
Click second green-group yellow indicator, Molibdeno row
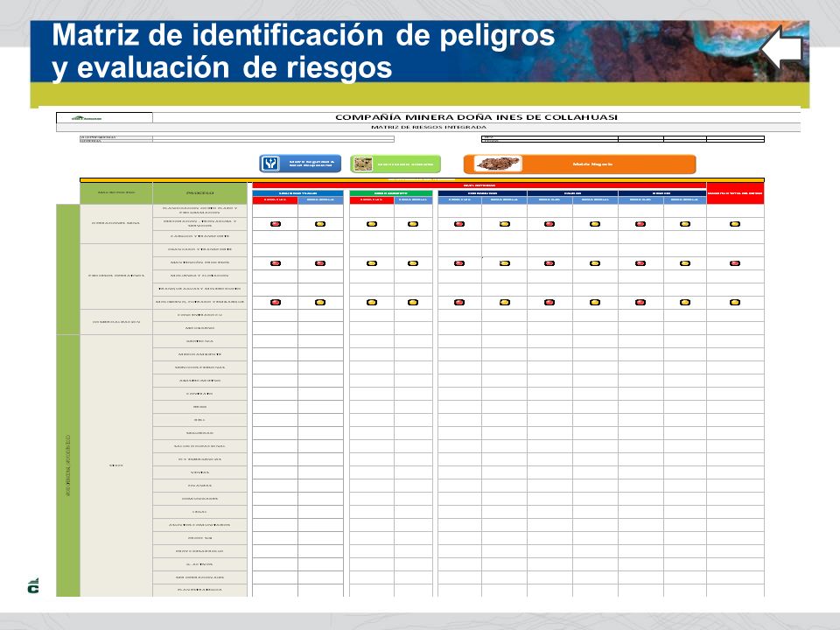[413, 302]
